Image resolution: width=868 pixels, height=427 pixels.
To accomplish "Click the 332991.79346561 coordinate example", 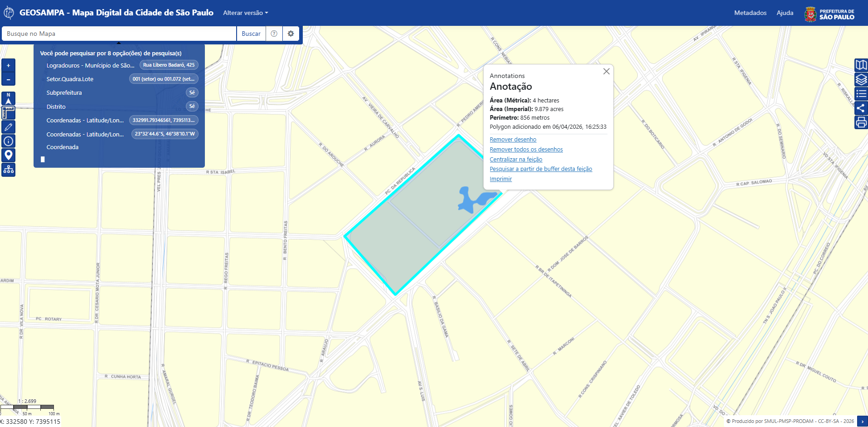I will pyautogui.click(x=164, y=120).
